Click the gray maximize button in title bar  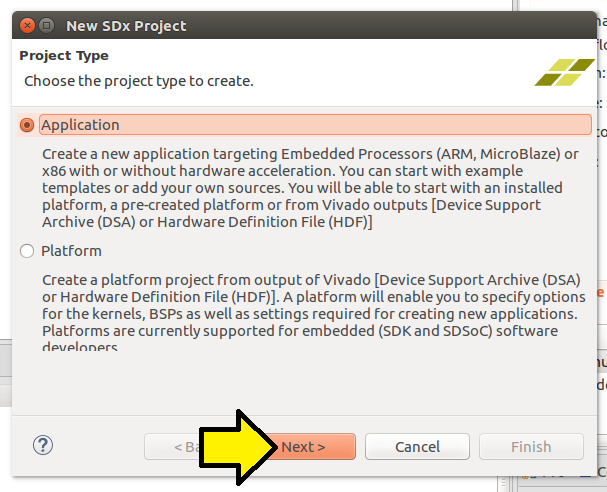click(x=46, y=26)
